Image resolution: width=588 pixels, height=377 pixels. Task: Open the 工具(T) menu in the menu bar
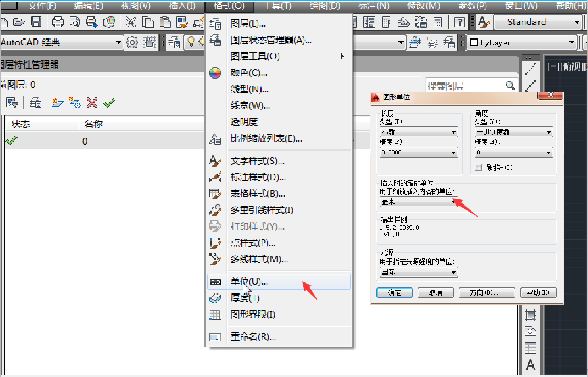pyautogui.click(x=277, y=6)
